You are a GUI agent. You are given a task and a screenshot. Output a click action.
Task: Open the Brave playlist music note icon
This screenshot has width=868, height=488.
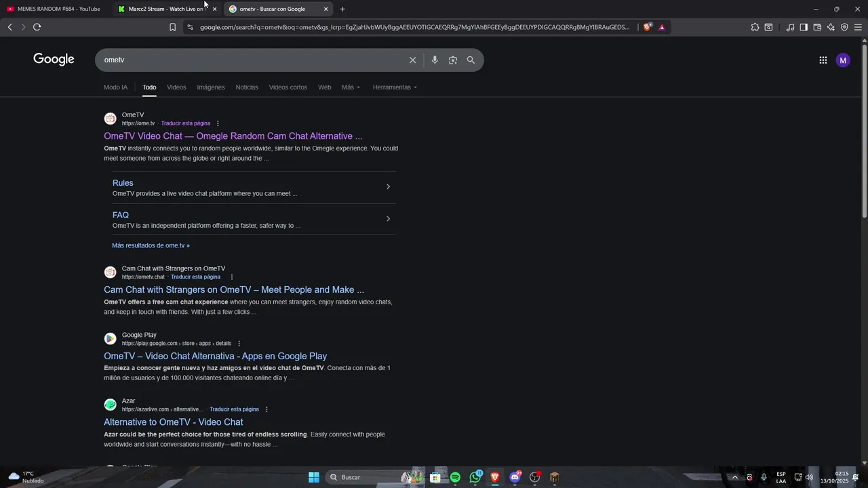coord(790,27)
